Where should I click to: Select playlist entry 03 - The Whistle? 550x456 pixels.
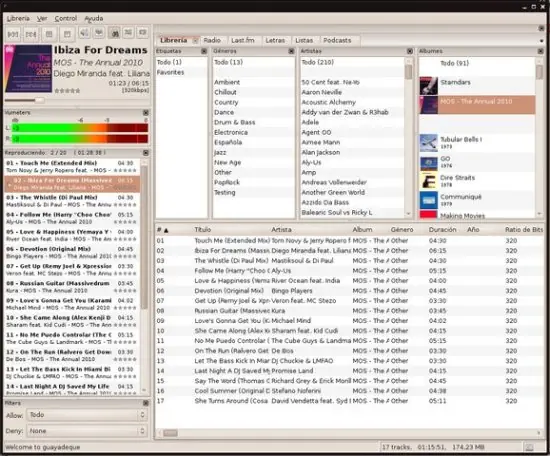[72, 201]
